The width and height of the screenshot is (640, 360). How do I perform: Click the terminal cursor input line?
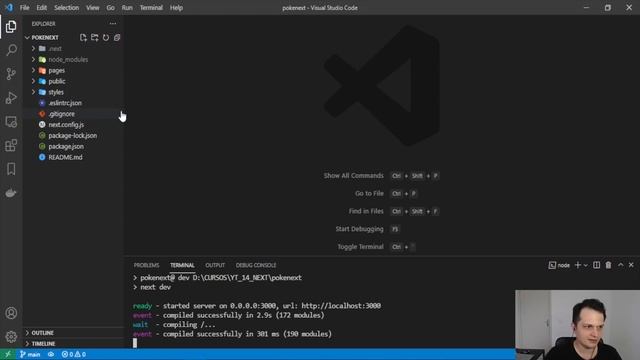tap(135, 343)
